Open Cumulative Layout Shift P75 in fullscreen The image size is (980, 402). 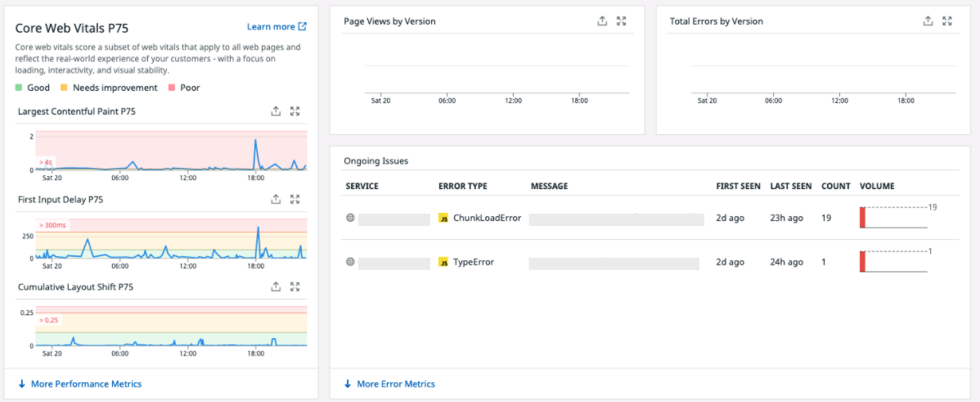pos(295,287)
